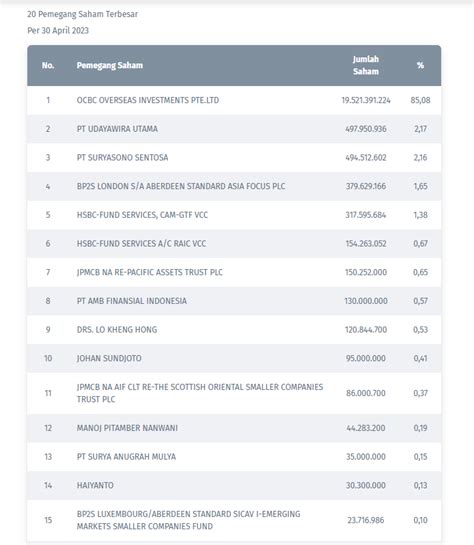Select the PT UDAYAWIRA UTAMA row
The width and height of the screenshot is (474, 545).
pos(234,129)
